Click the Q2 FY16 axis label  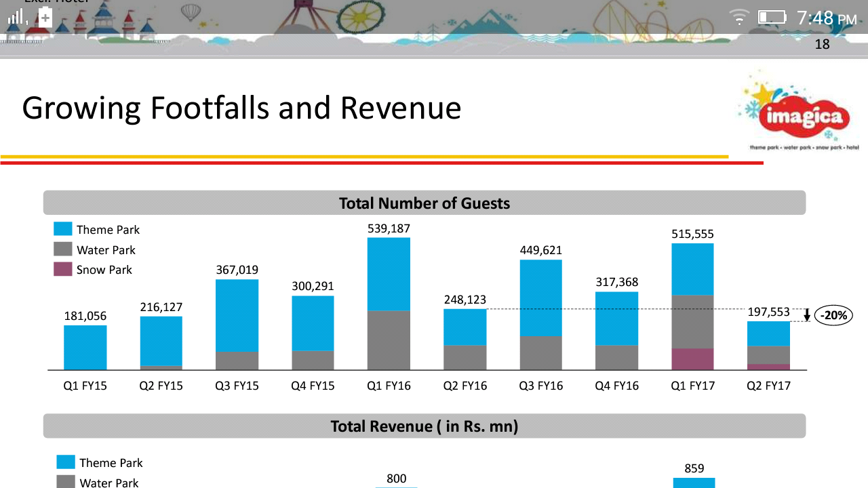click(x=465, y=386)
